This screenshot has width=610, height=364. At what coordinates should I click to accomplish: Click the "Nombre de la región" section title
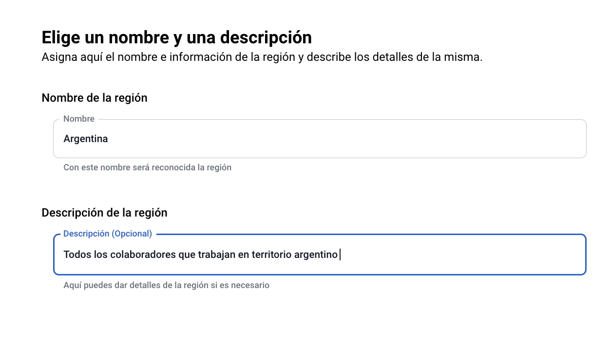click(95, 98)
